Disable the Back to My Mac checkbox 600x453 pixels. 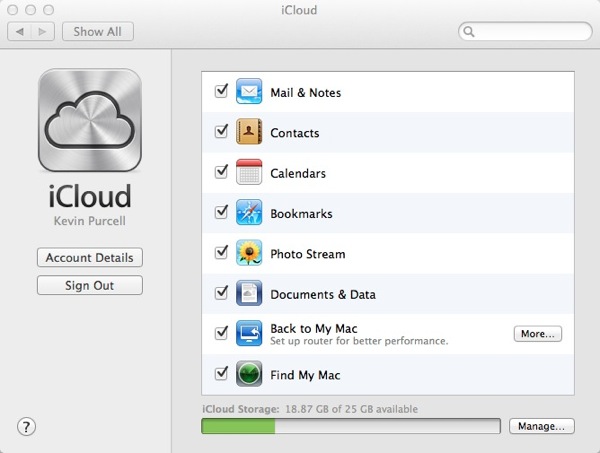click(x=221, y=333)
